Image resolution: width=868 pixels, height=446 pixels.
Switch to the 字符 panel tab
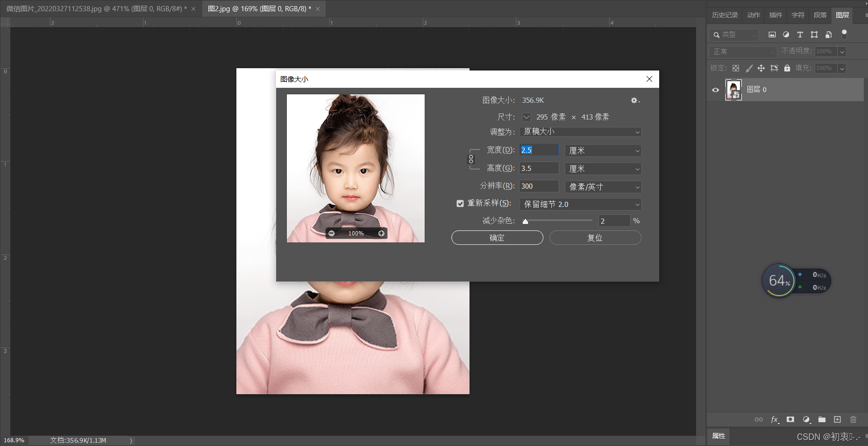pos(798,15)
